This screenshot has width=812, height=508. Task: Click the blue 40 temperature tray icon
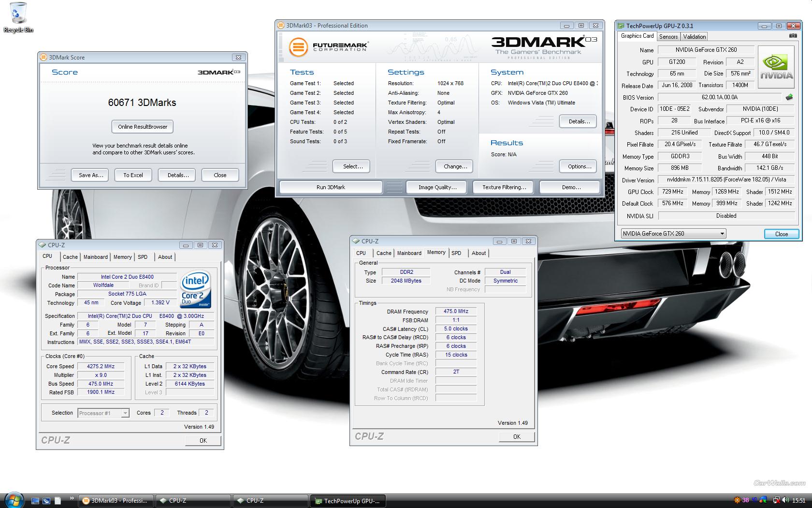(754, 500)
